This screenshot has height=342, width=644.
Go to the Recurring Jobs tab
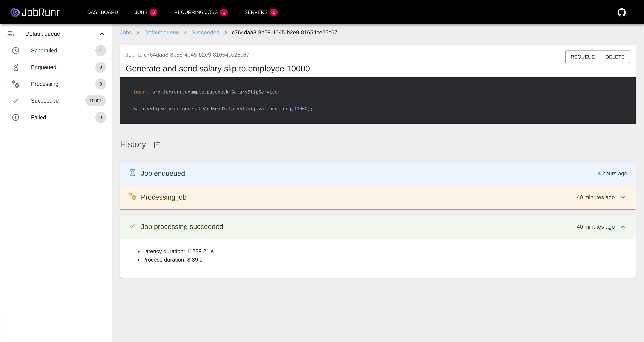coord(196,12)
